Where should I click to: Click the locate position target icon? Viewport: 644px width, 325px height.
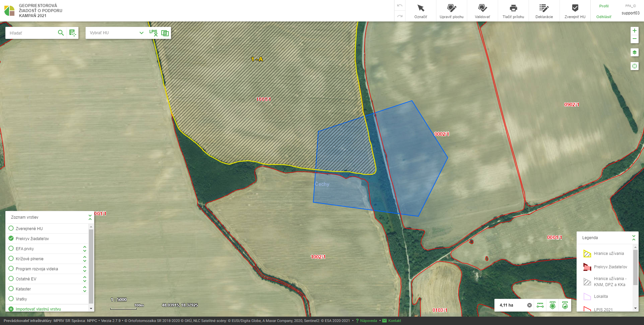tap(634, 66)
